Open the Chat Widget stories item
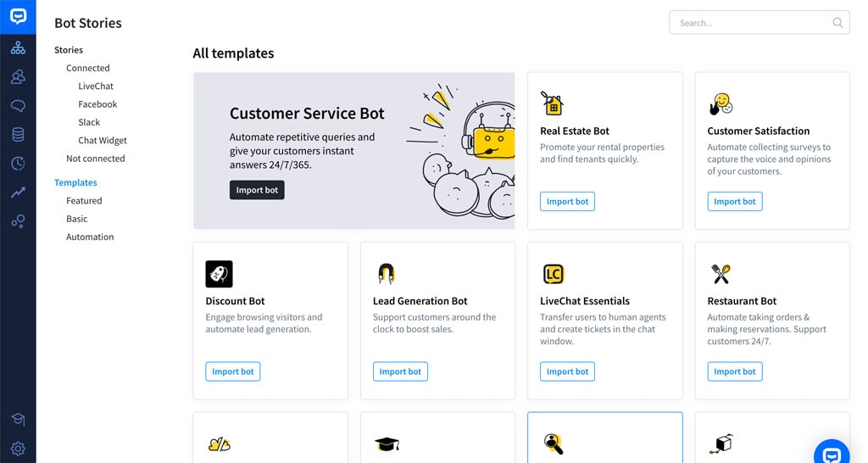The image size is (868, 463). pos(103,141)
